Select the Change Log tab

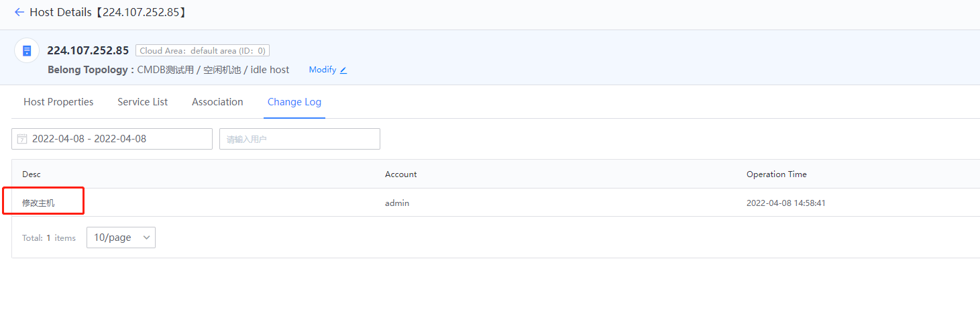[294, 102]
